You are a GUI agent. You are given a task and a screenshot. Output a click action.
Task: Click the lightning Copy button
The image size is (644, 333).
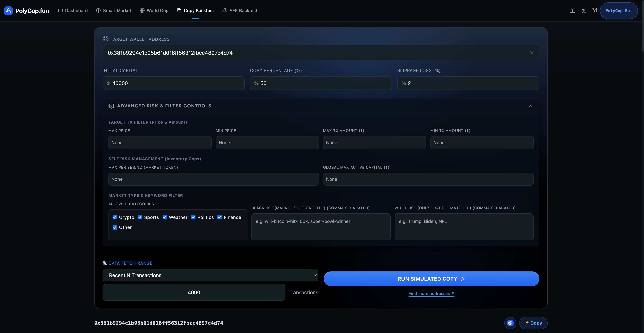pos(533,323)
